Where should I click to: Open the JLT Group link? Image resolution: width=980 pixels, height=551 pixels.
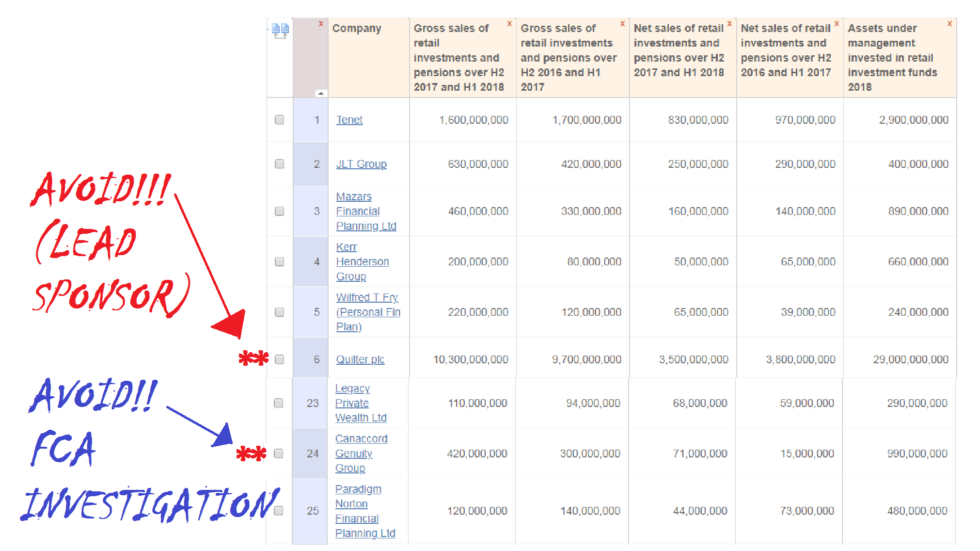pyautogui.click(x=362, y=164)
